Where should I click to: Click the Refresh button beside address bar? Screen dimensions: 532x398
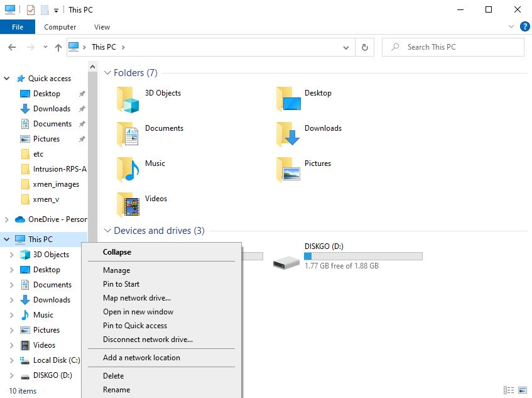pyautogui.click(x=364, y=47)
